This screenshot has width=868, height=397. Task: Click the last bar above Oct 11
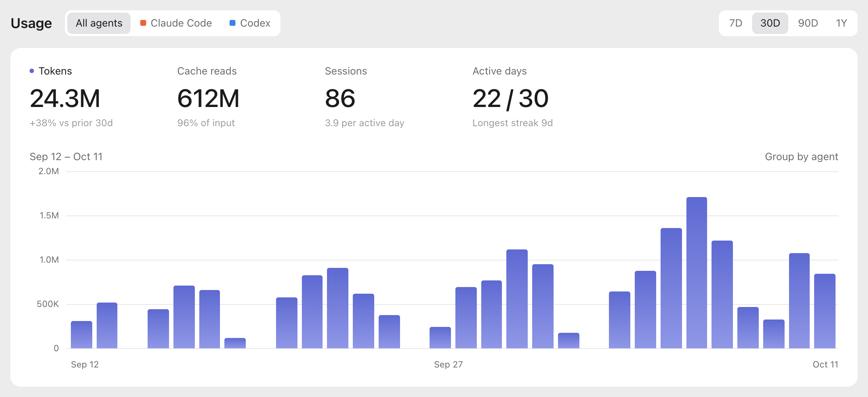tap(824, 311)
